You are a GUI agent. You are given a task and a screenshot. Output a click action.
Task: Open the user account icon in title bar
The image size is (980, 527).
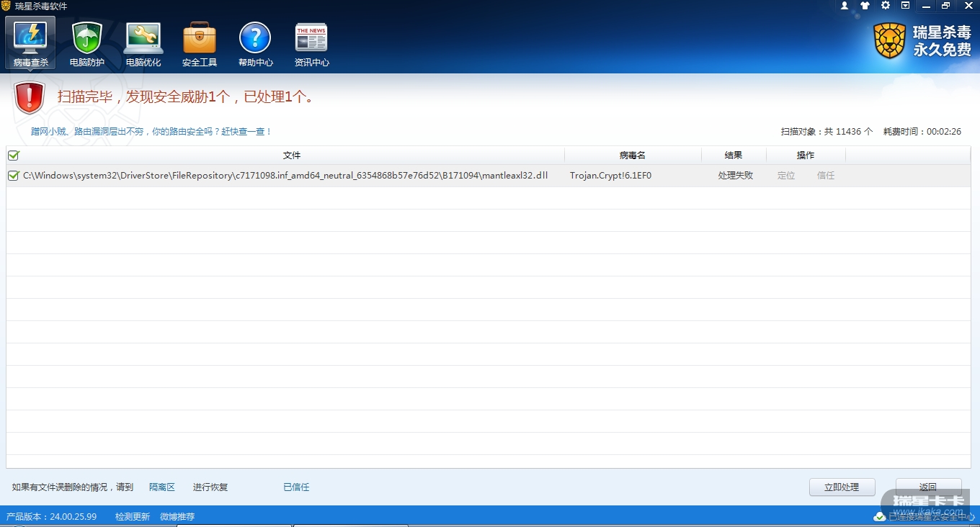(x=845, y=6)
